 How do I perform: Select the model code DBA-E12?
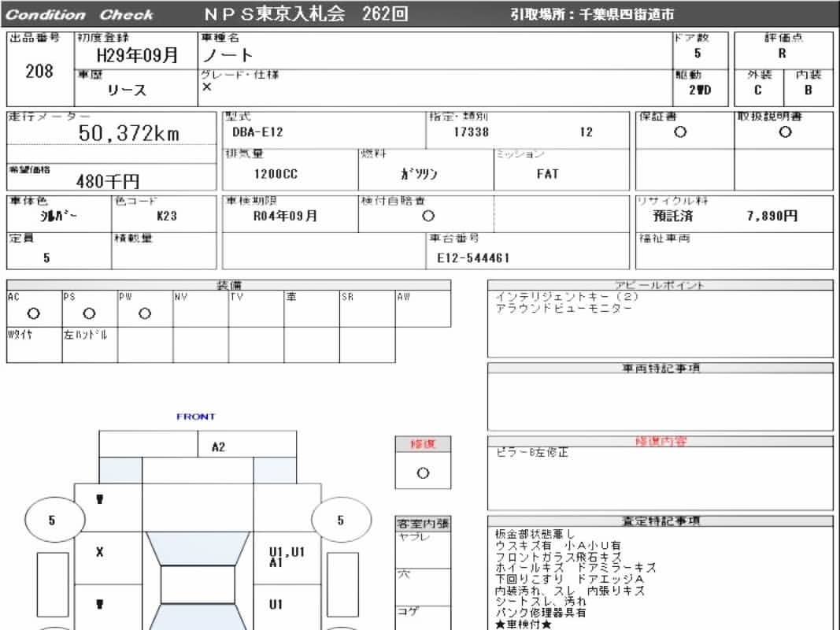[x=257, y=132]
